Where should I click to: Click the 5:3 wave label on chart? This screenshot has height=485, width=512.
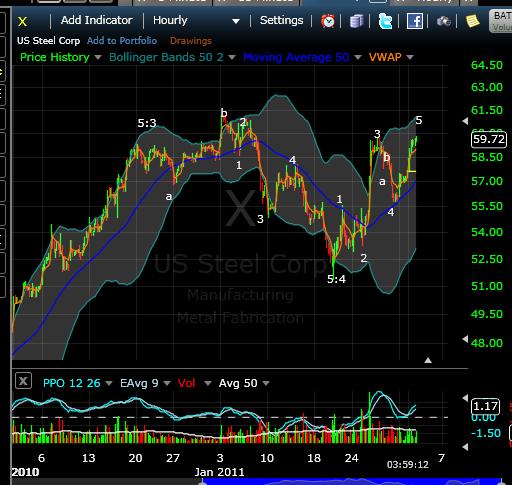tap(147, 123)
